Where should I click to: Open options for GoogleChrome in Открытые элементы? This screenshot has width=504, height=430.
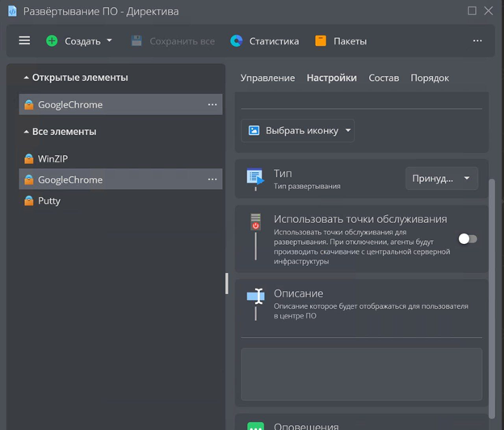coord(212,104)
